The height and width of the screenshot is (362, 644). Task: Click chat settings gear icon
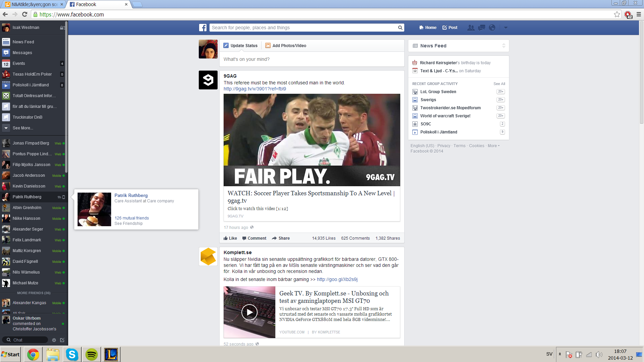coord(54,340)
